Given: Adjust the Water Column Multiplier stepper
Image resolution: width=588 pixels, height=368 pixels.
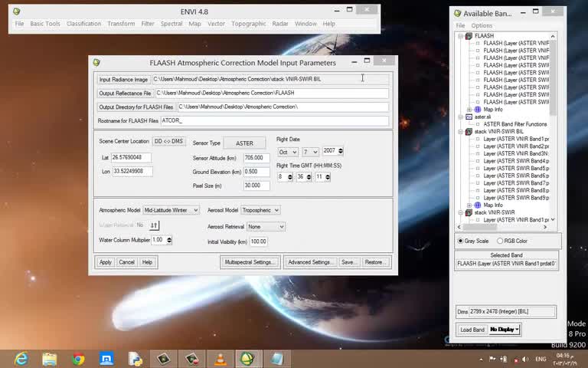Looking at the screenshot, I should 169,240.
